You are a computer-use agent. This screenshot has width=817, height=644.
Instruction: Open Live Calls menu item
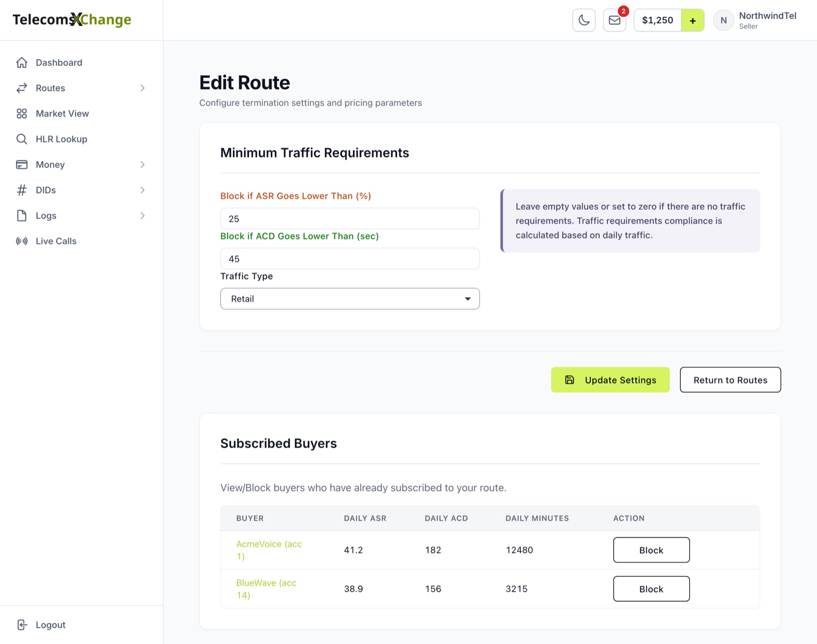(56, 241)
